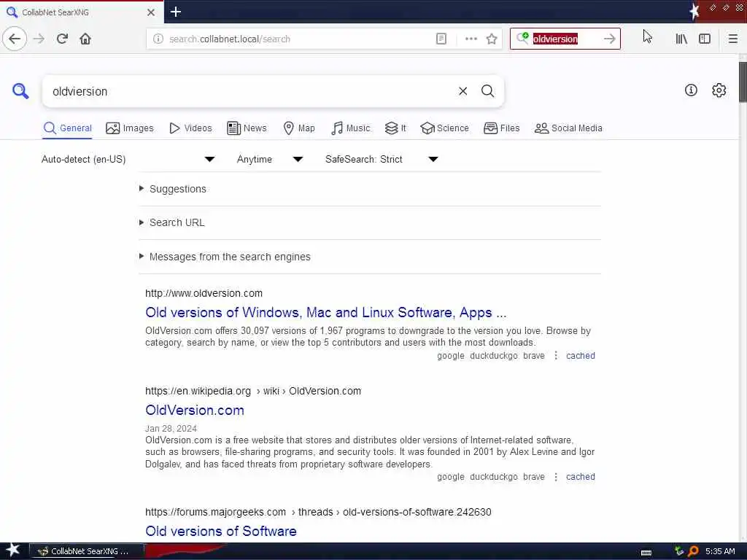Open Old versions of Windows, Mac result

(326, 312)
